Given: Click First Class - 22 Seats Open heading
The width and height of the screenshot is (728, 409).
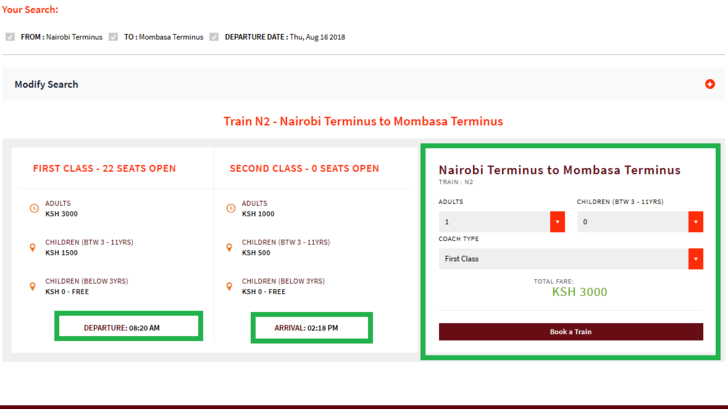Looking at the screenshot, I should click(x=104, y=169).
